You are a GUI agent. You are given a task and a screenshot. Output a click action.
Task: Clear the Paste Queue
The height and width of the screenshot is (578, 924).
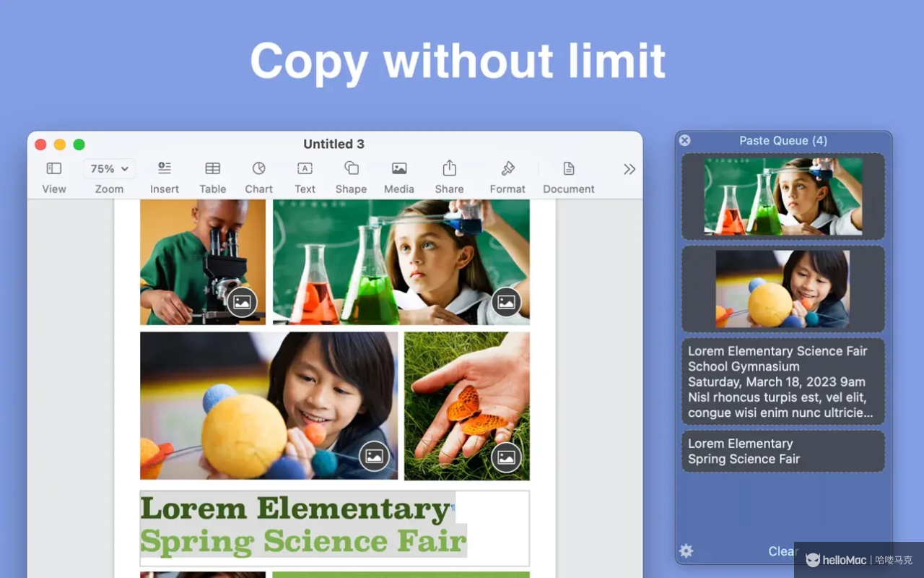click(x=783, y=551)
